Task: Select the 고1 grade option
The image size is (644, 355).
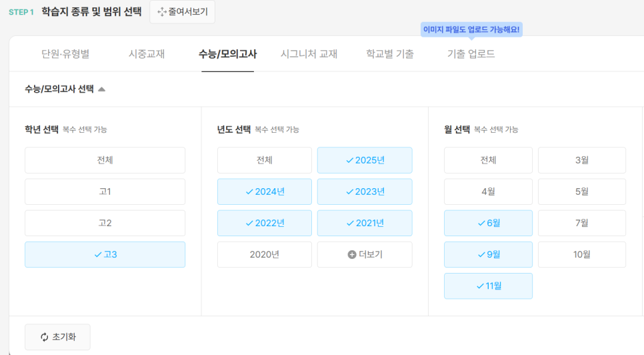Action: pos(105,192)
